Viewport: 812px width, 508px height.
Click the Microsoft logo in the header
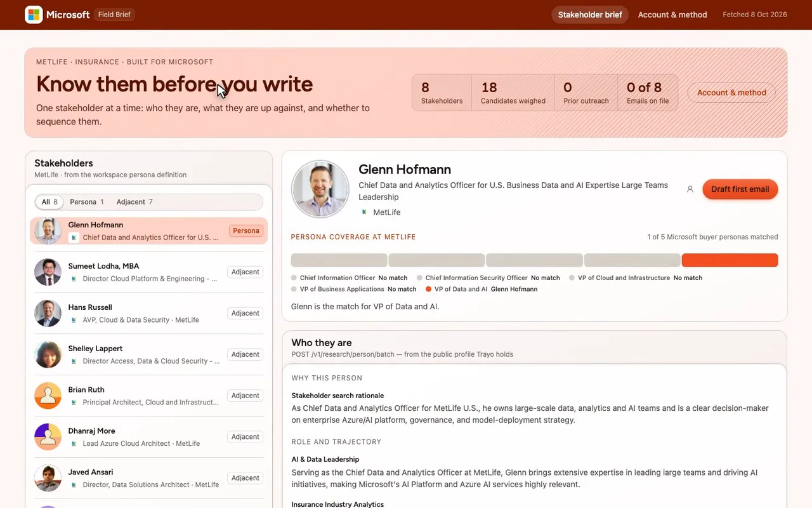[x=34, y=15]
